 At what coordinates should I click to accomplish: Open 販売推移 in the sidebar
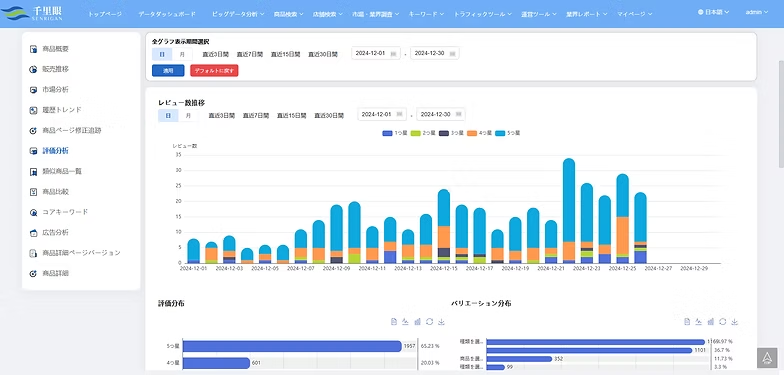pyautogui.click(x=49, y=69)
